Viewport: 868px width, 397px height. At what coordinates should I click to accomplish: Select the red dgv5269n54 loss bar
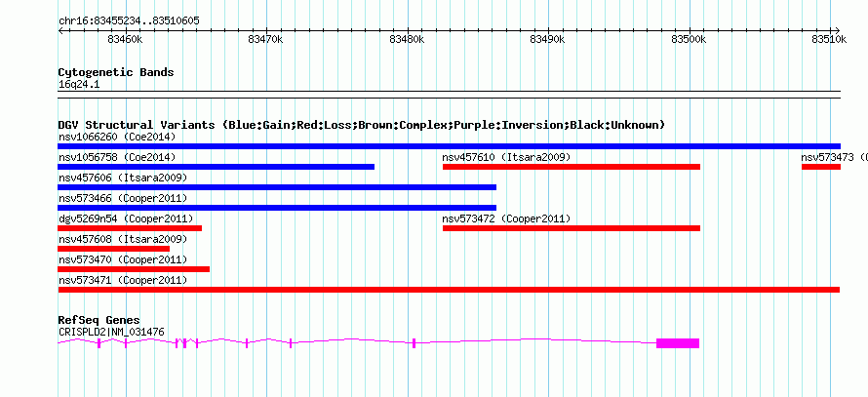(130, 228)
